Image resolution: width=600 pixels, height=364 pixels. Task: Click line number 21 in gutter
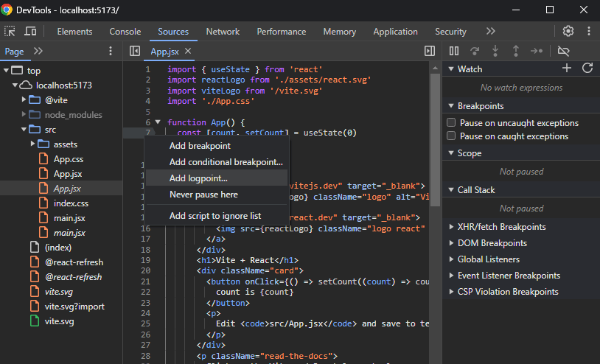tap(145, 281)
